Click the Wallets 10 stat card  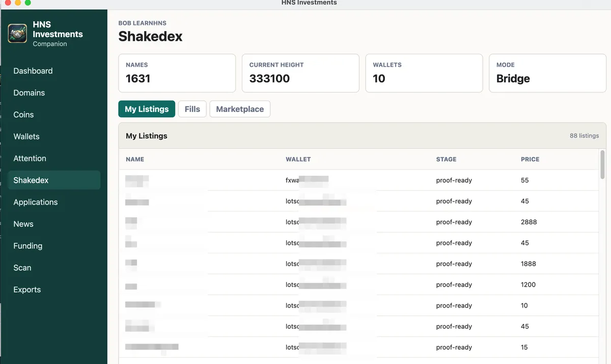pos(424,73)
